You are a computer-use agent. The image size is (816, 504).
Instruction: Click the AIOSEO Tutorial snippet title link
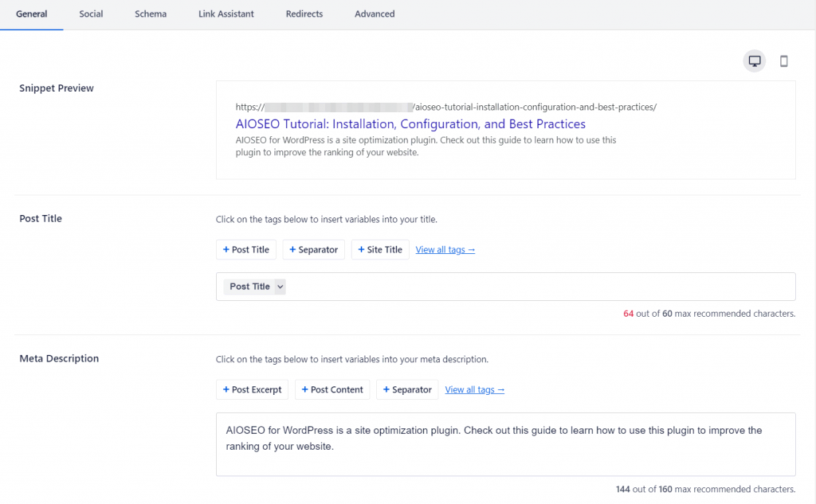click(410, 124)
